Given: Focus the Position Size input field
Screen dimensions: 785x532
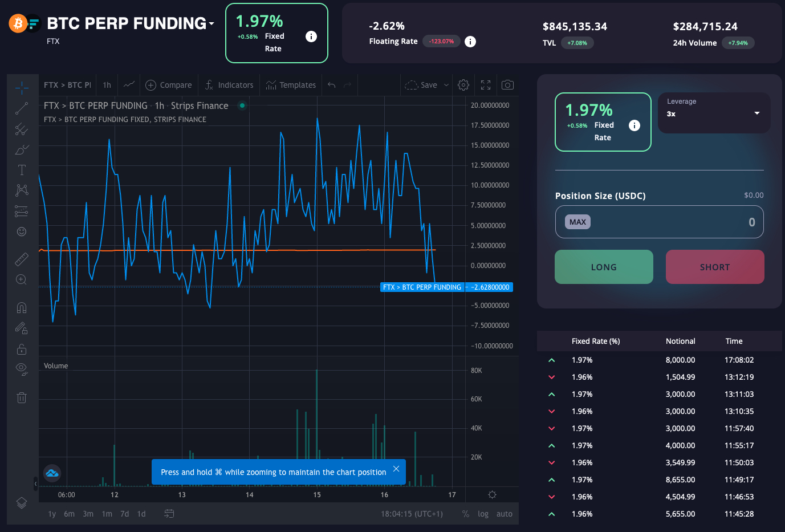Looking at the screenshot, I should [660, 222].
